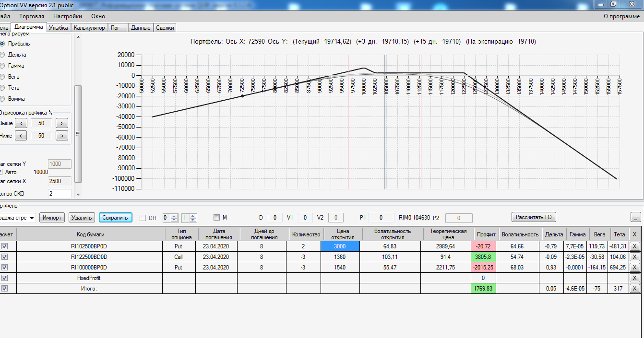Switch to the Калькулятор tab
The height and width of the screenshot is (338, 644).
point(89,28)
